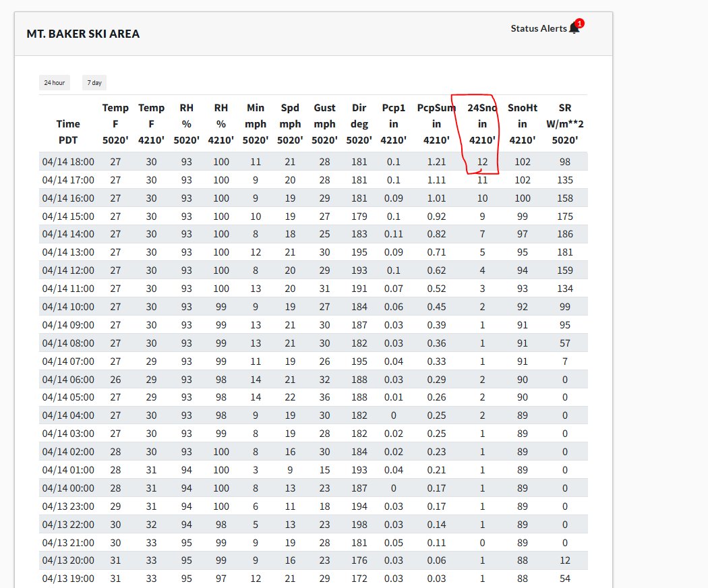708x588 pixels.
Task: Switch to the 7 day tab
Action: coord(94,83)
